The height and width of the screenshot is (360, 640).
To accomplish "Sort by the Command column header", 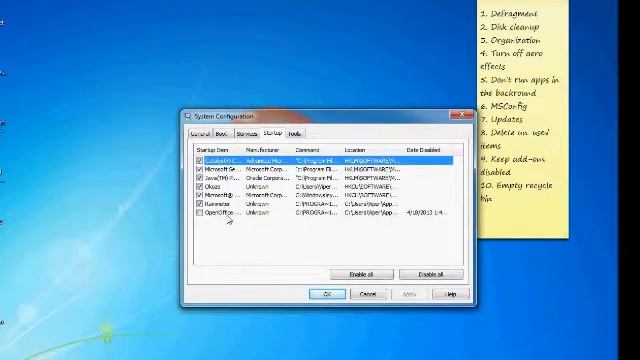I will coord(307,150).
